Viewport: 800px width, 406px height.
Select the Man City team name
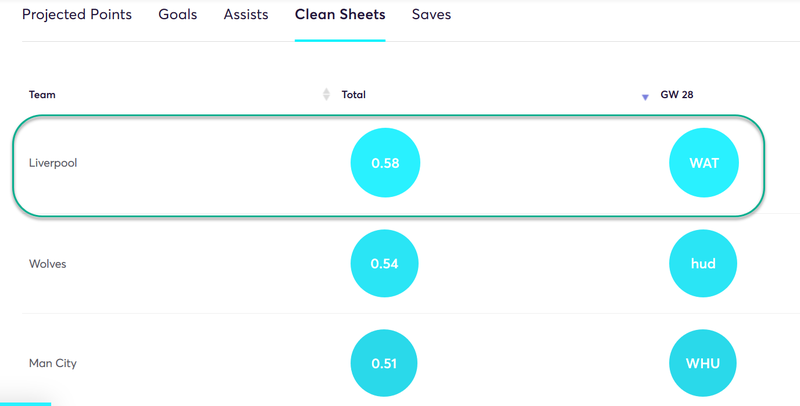(53, 364)
